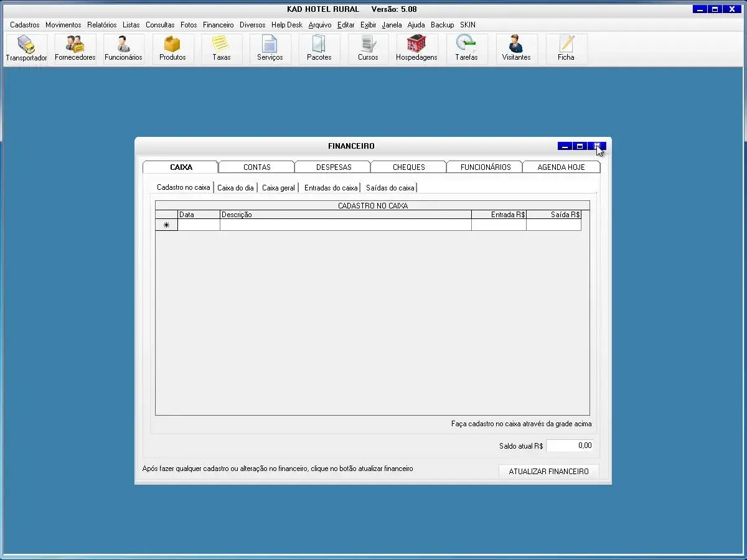Open the Ajuda menu
The height and width of the screenshot is (560, 747).
click(x=416, y=25)
